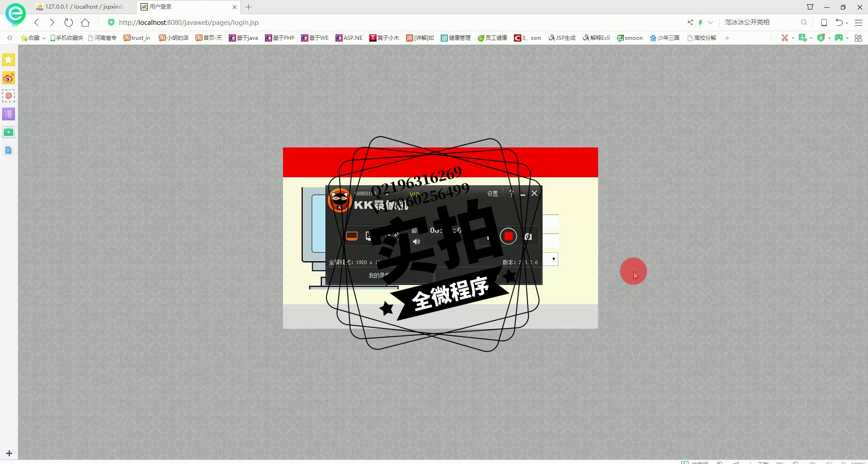Click the undo closed tab arrow

[x=839, y=22]
